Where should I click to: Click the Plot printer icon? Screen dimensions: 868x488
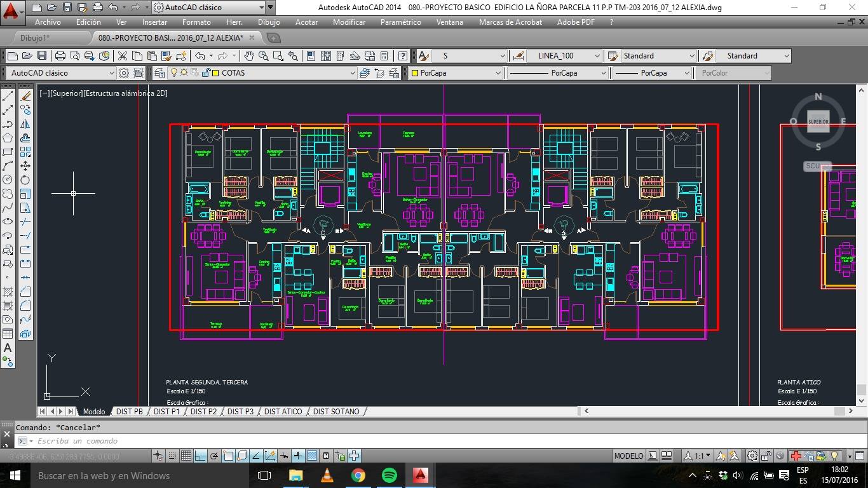[60, 56]
